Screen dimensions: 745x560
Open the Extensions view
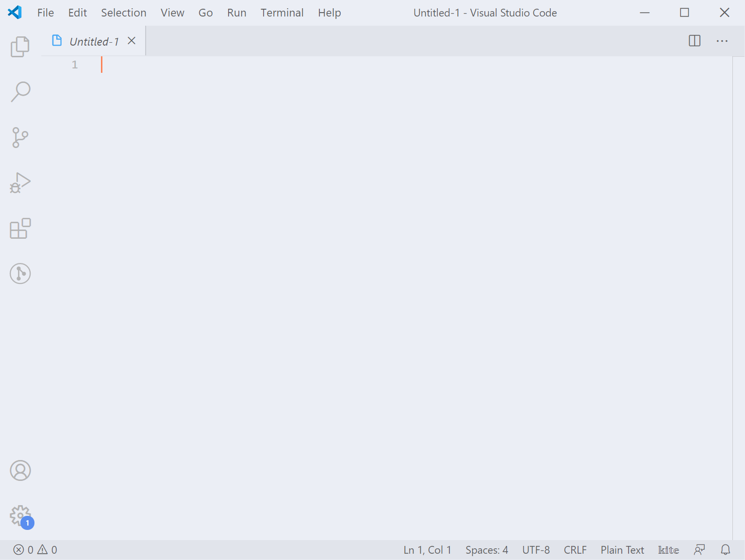point(20,229)
